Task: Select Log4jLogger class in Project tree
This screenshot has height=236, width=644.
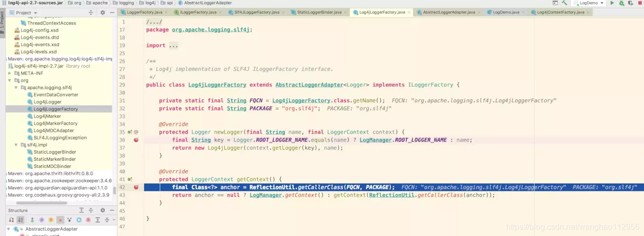Action: coord(47,102)
